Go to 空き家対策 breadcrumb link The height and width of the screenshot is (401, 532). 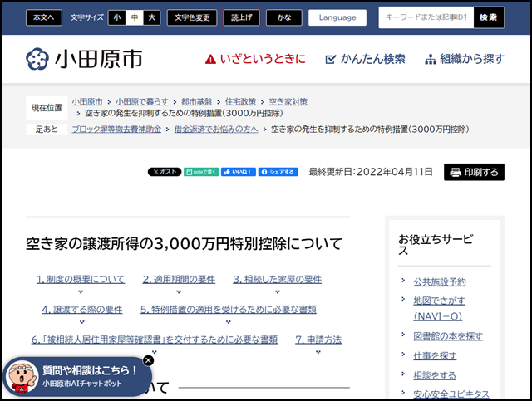click(x=288, y=101)
